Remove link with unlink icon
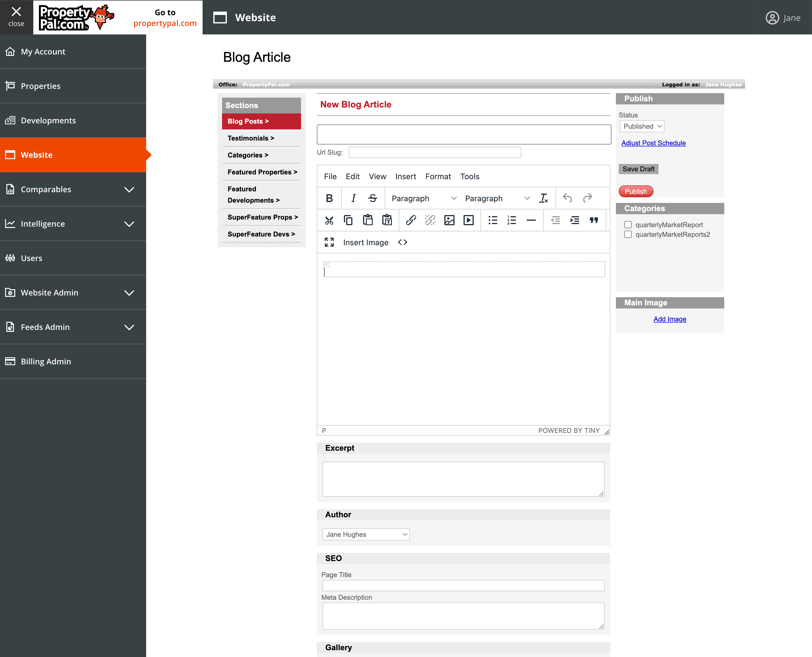The height and width of the screenshot is (657, 812). click(x=430, y=220)
